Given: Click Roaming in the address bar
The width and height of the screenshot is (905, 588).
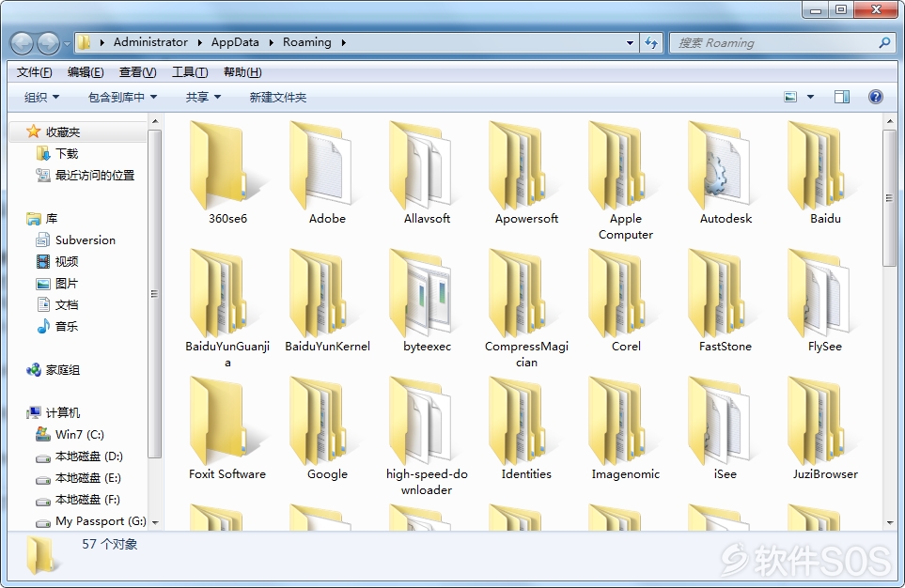Looking at the screenshot, I should pyautogui.click(x=307, y=42).
